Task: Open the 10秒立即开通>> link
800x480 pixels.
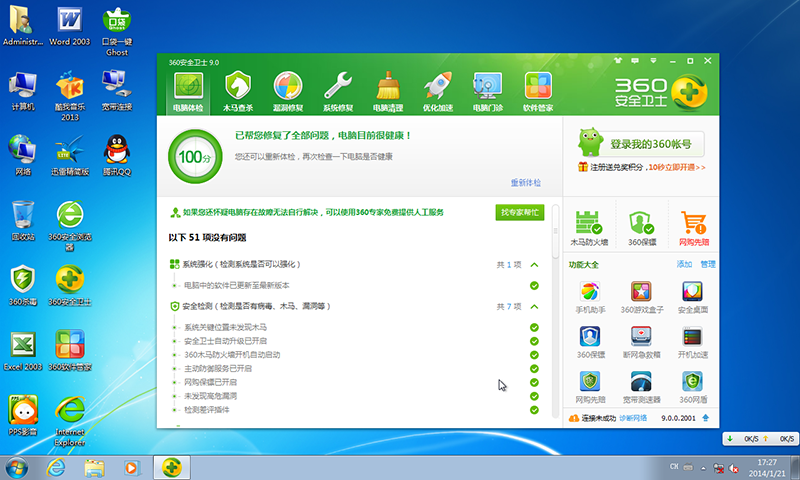Action: coord(677,167)
